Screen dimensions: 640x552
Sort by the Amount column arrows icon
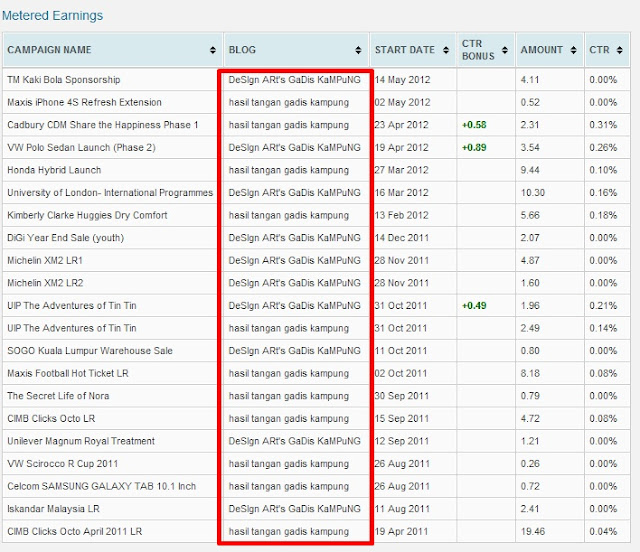(573, 50)
